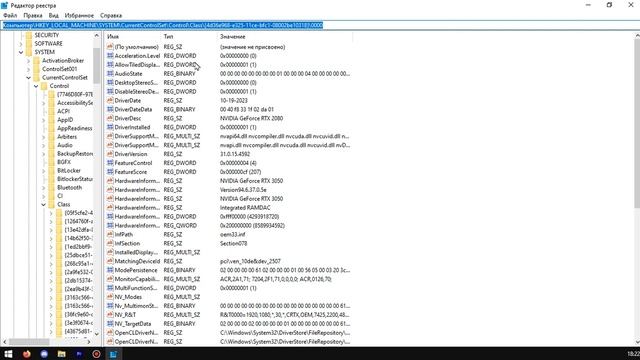The width and height of the screenshot is (640, 360).
Task: Select the SECURITY folder icon
Action: click(x=29, y=35)
